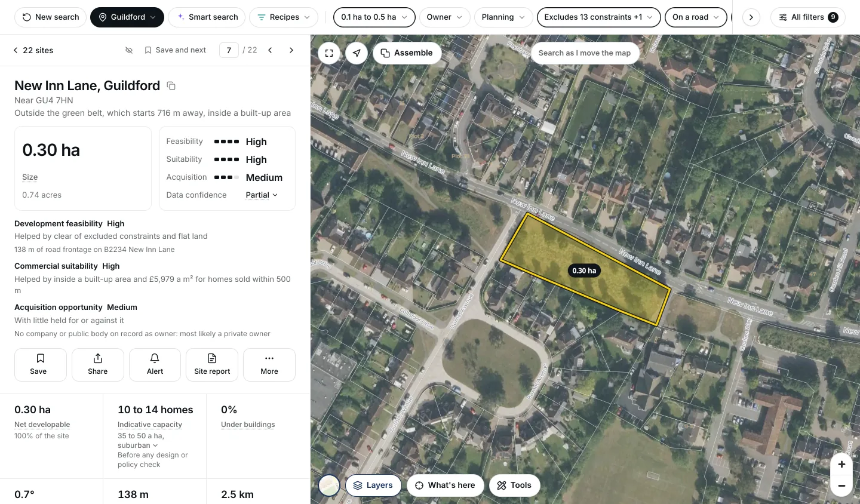This screenshot has width=860, height=504.
Task: Change the 35 to 50 a ha suburban density
Action: coord(141,441)
